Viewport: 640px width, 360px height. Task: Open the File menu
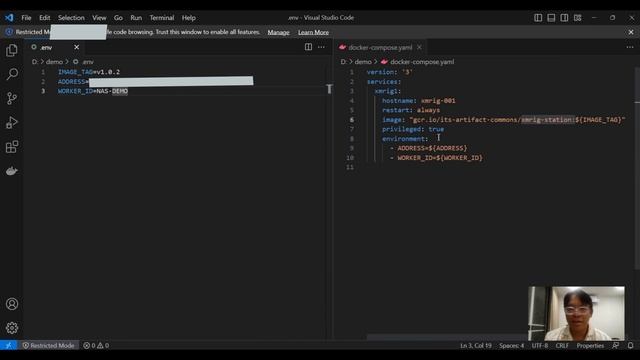(x=26, y=18)
